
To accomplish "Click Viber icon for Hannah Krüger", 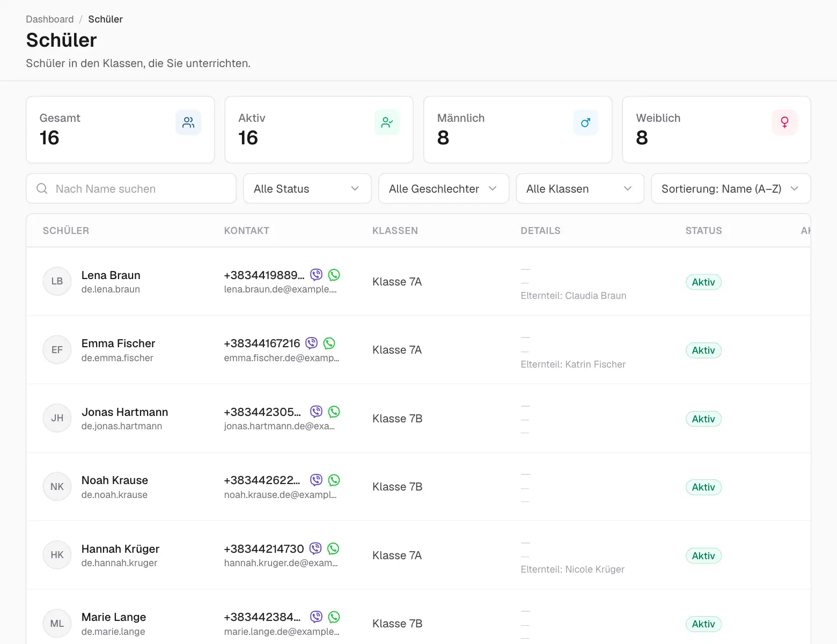I will click(x=315, y=548).
